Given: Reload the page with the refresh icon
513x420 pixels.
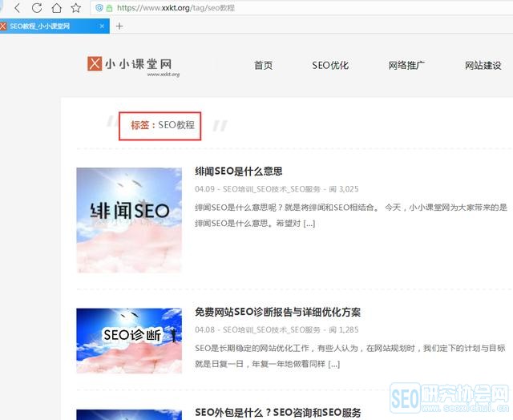Looking at the screenshot, I should [x=37, y=8].
